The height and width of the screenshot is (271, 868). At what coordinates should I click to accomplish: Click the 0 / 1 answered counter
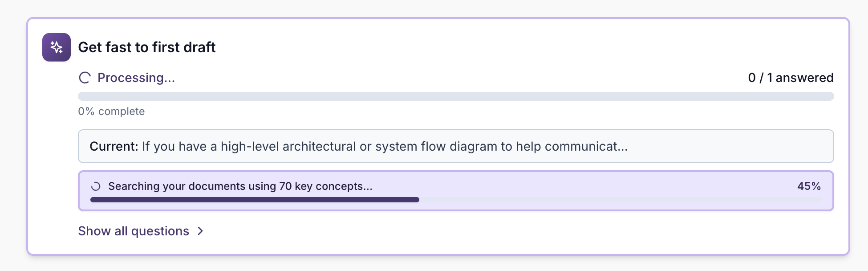point(791,78)
